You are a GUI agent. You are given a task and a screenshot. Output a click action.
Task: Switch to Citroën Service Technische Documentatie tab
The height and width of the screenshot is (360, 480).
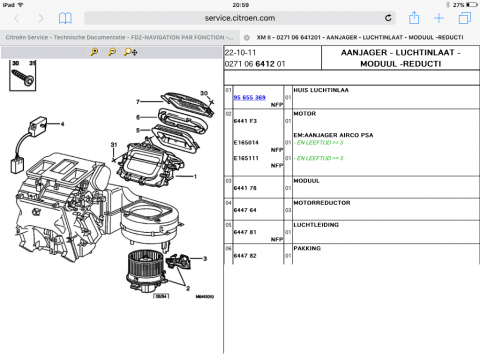(120, 37)
